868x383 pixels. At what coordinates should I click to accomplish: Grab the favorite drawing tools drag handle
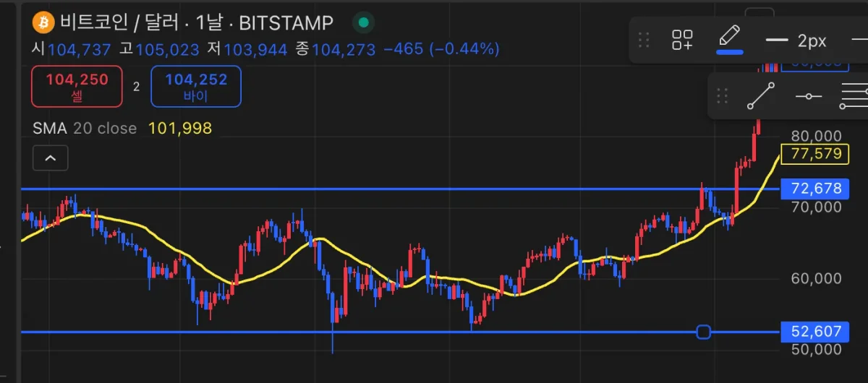click(721, 95)
